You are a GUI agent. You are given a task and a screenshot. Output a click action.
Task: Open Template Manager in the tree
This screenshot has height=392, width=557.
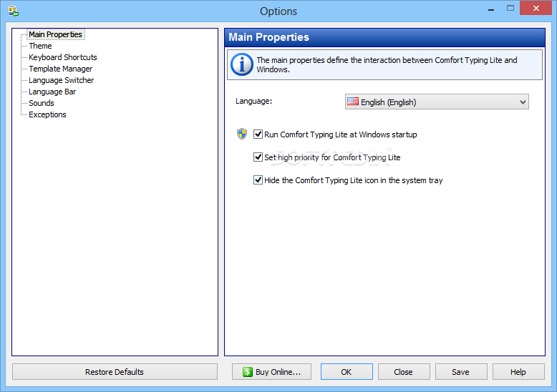point(60,69)
